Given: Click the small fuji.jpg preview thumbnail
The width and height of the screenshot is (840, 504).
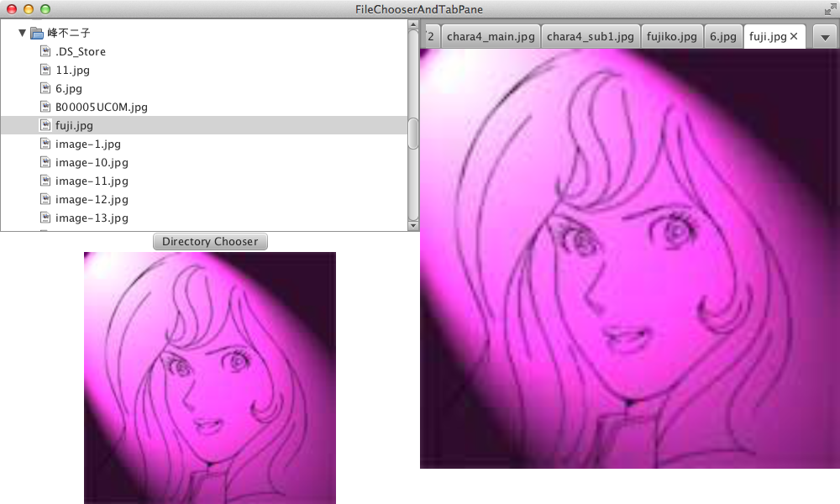Looking at the screenshot, I should 210,378.
